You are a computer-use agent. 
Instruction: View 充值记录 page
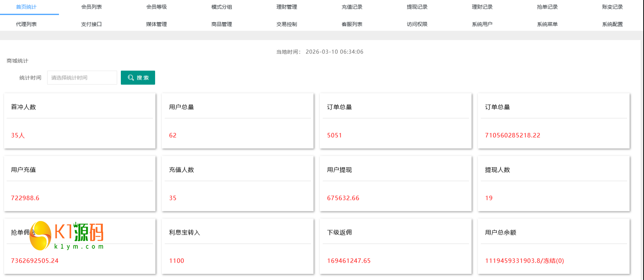(352, 7)
